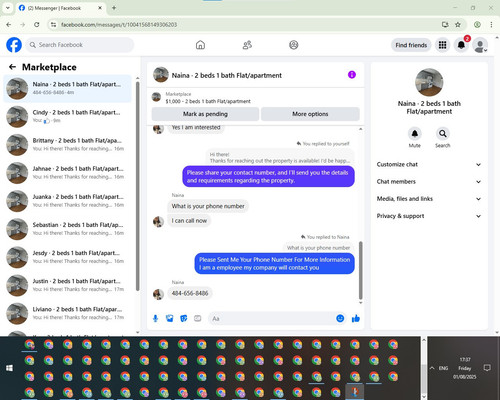Click Mark as pending button

click(205, 114)
